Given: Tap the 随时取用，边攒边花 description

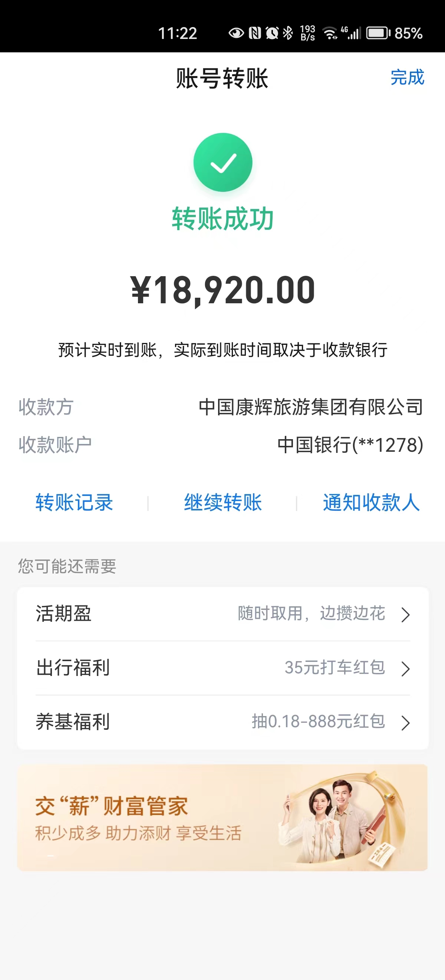Looking at the screenshot, I should [311, 614].
